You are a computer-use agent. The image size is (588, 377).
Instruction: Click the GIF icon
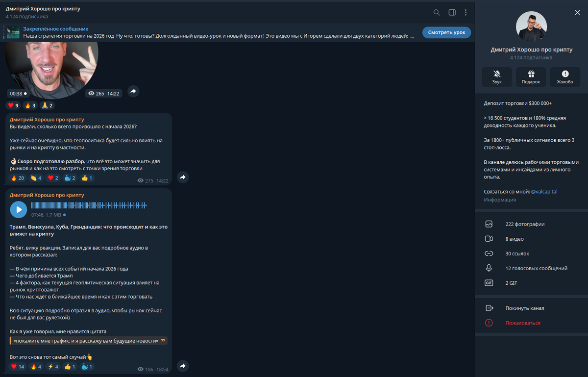(489, 283)
